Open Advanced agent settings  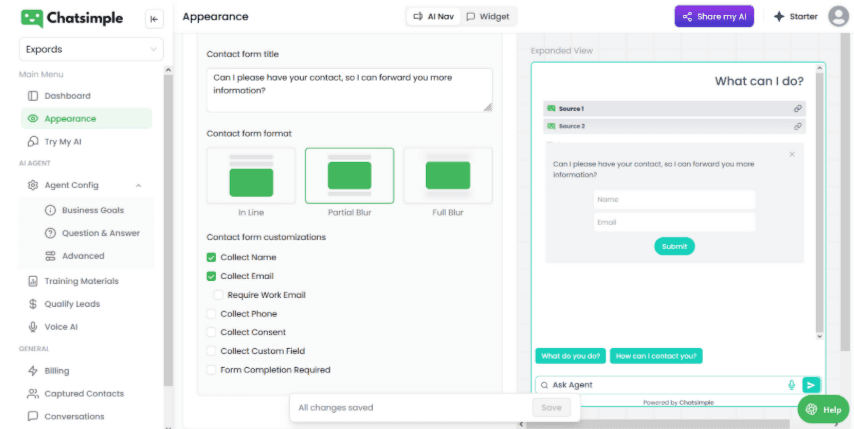83,256
